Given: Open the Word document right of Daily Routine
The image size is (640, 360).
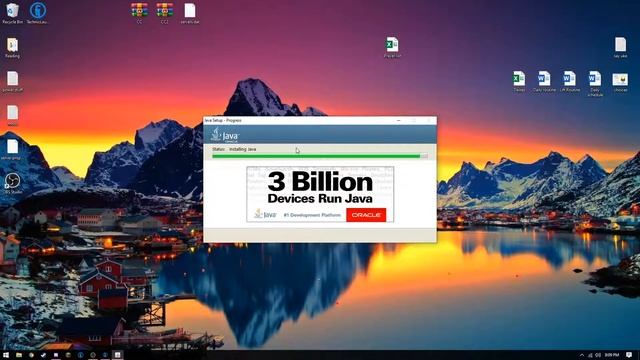Looking at the screenshot, I should pos(570,81).
